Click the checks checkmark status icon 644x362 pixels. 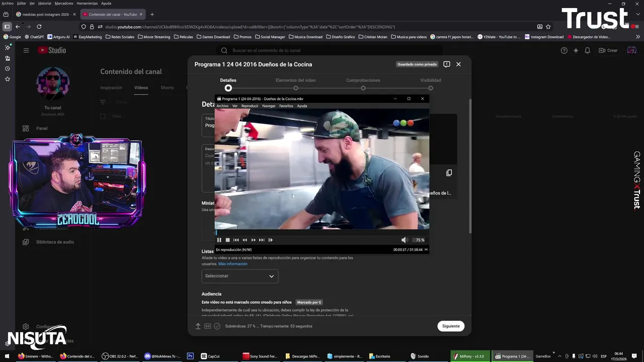pyautogui.click(x=217, y=326)
